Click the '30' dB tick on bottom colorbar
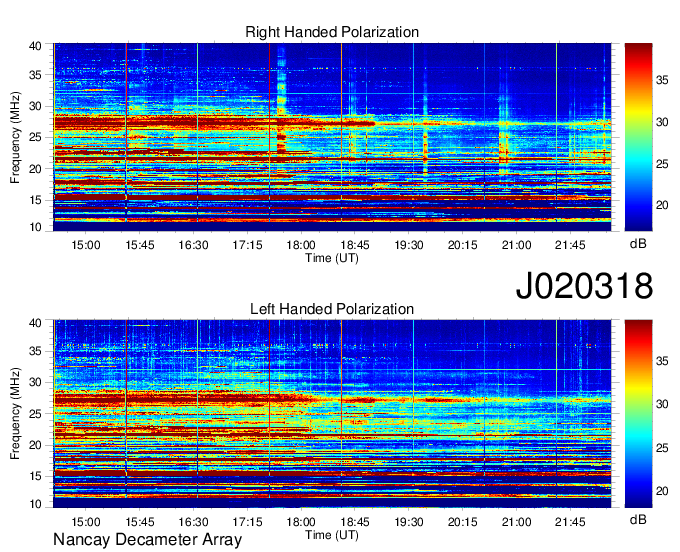Viewport: 680px width, 552px height. [662, 404]
